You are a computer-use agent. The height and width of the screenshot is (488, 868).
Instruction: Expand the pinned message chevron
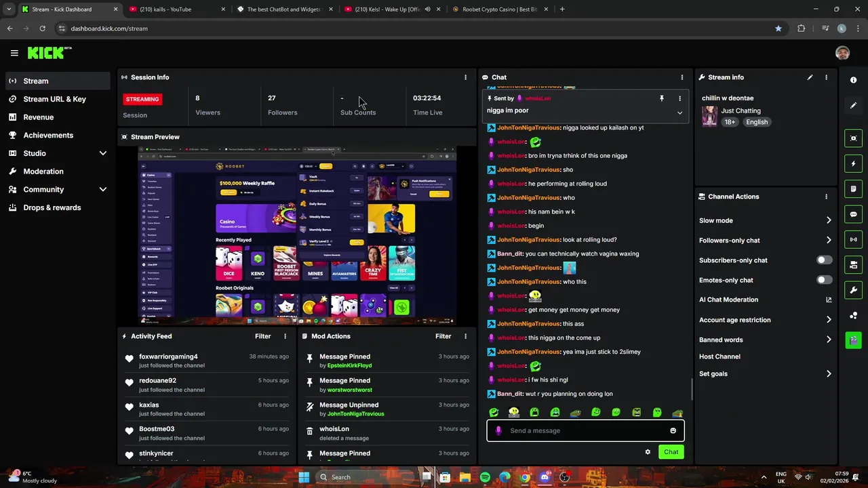tap(679, 113)
